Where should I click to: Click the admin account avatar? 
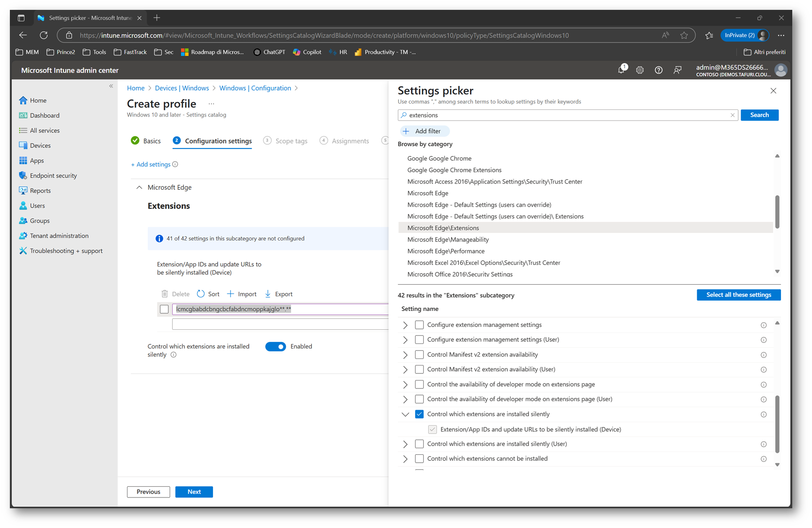coord(781,70)
